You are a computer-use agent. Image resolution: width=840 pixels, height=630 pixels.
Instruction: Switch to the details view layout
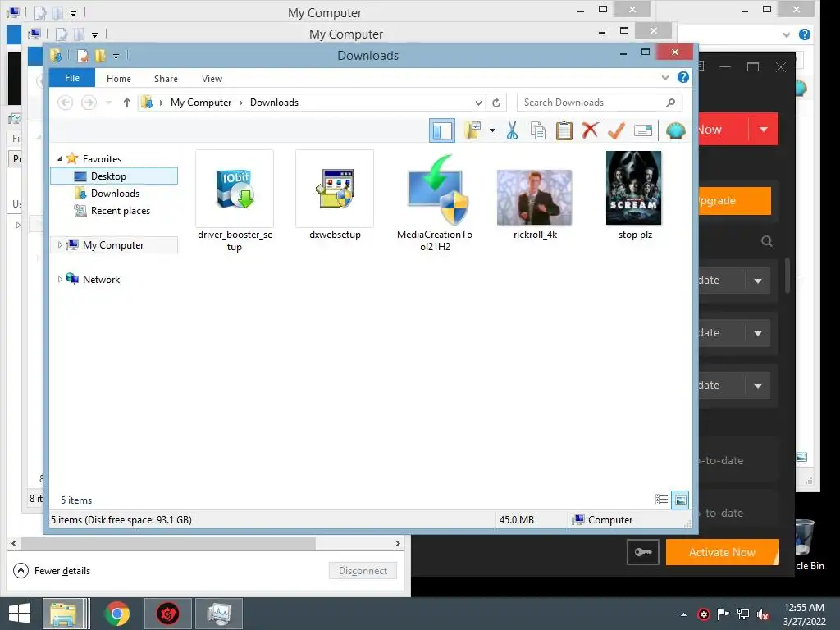(x=662, y=500)
